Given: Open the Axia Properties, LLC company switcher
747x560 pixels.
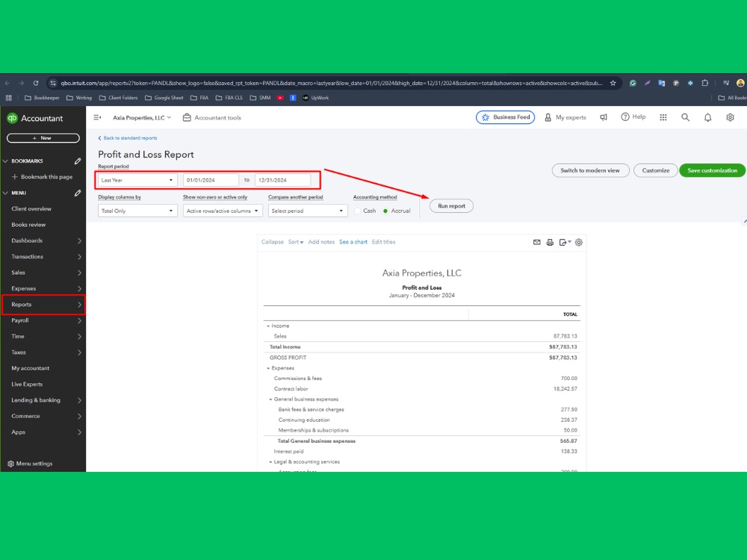Looking at the screenshot, I should pos(141,118).
